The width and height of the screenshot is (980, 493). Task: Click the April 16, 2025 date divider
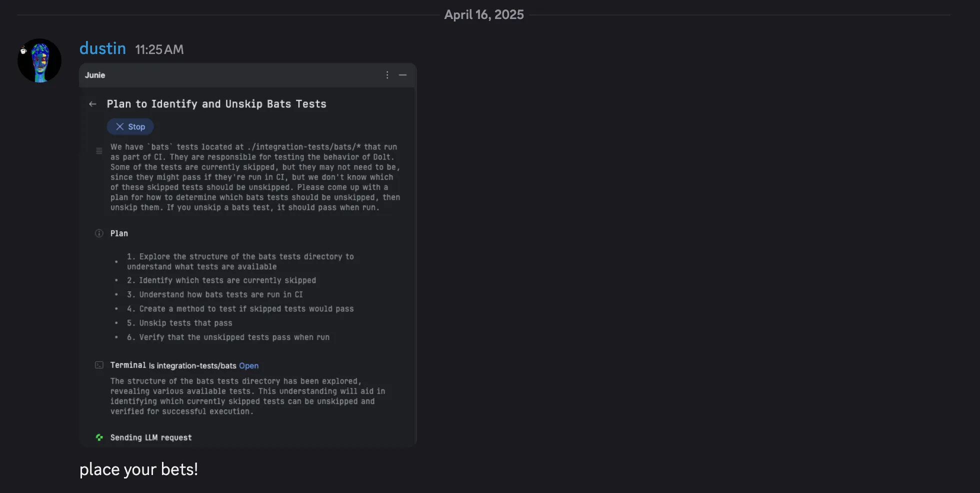(x=483, y=14)
